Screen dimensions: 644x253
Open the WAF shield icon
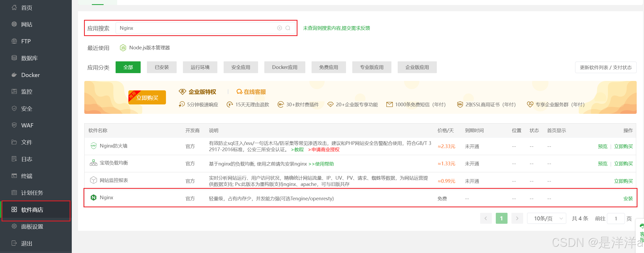pos(14,125)
